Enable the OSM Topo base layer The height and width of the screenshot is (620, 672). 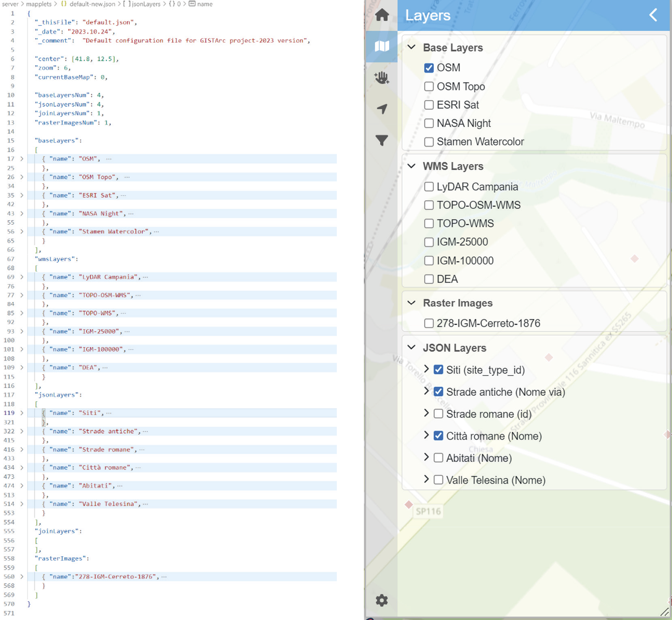pos(429,86)
